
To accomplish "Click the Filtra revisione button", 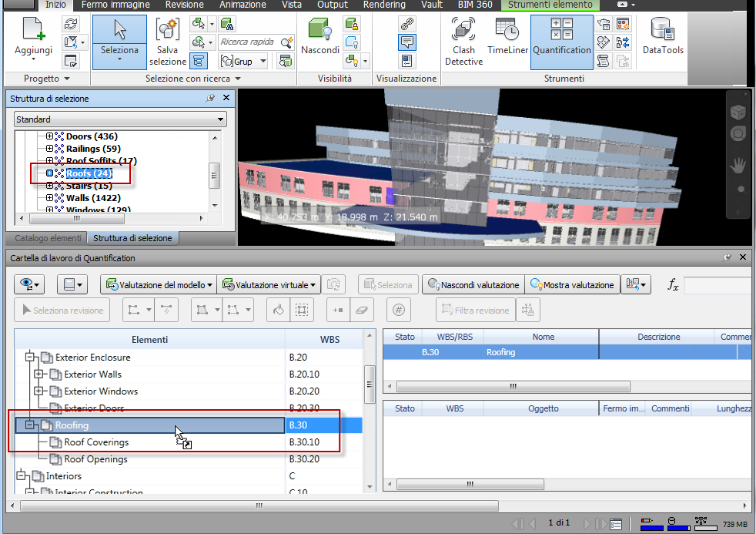I will [476, 311].
